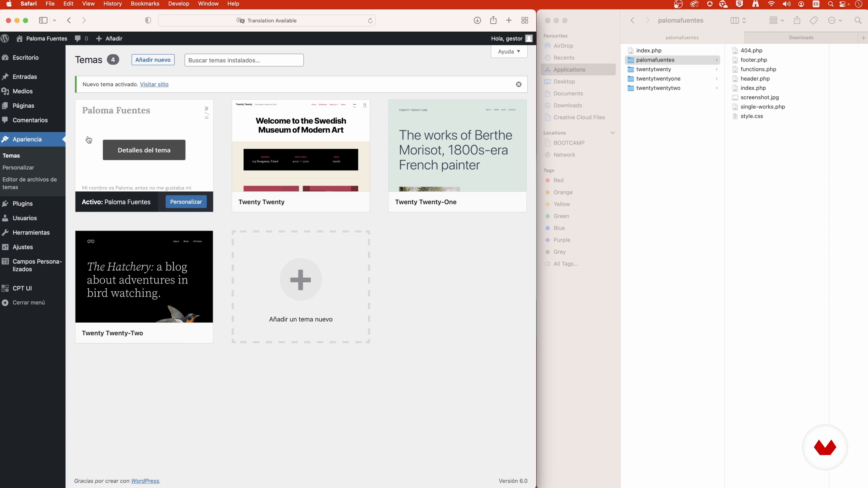Toggle Safari sidebar icon
Viewport: 868px width, 488px height.
coord(43,21)
